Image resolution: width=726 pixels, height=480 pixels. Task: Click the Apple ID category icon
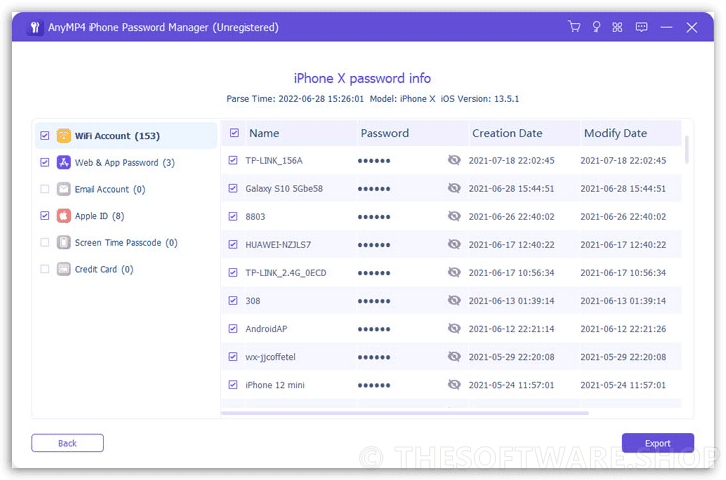pyautogui.click(x=63, y=216)
